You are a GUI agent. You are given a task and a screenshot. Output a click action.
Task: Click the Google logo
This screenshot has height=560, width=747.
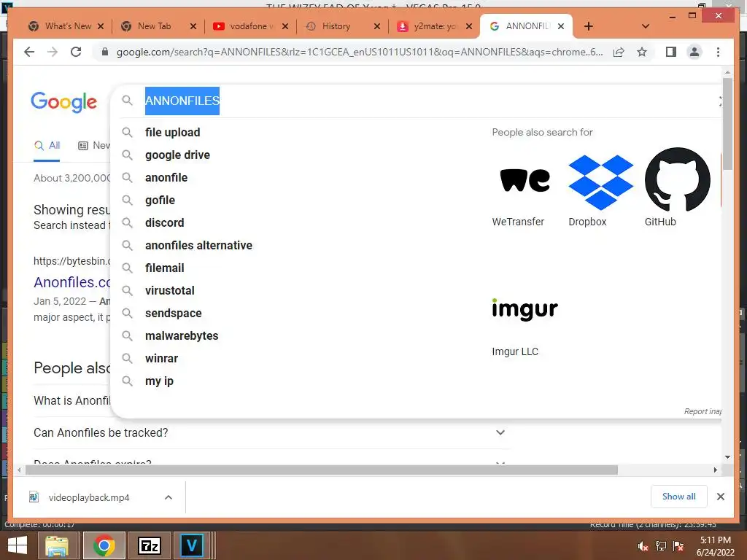(64, 102)
